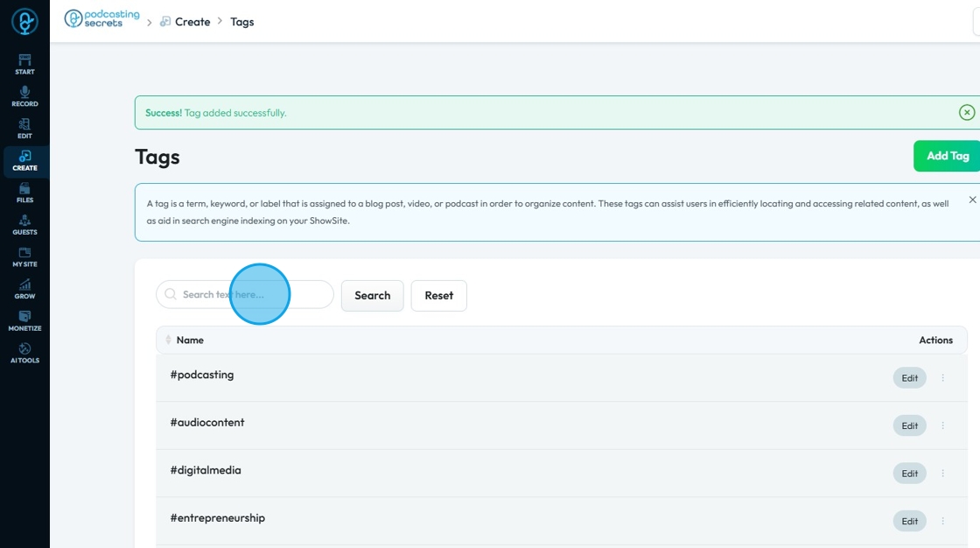Click the Podcasting Secrets logo
Image resolution: width=980 pixels, height=548 pixels.
(102, 19)
